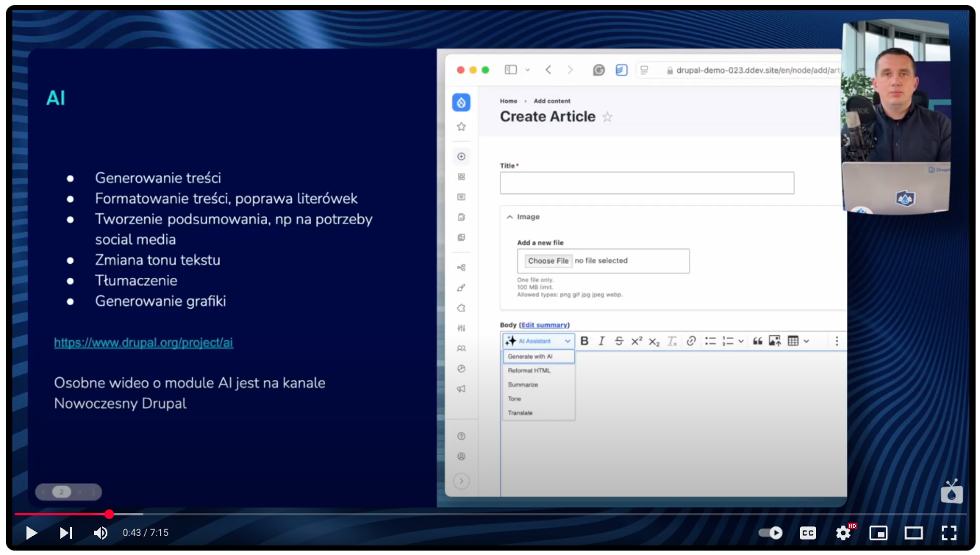
Task: Insert a numbered list in the editor
Action: pos(728,341)
